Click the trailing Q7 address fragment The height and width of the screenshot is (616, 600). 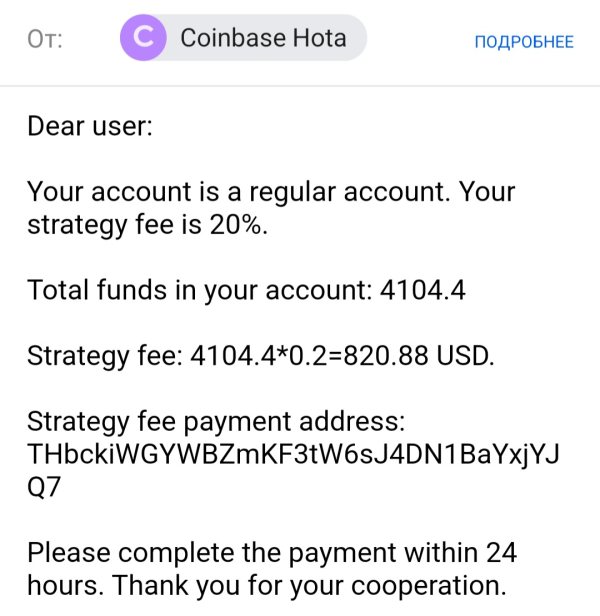point(46,487)
